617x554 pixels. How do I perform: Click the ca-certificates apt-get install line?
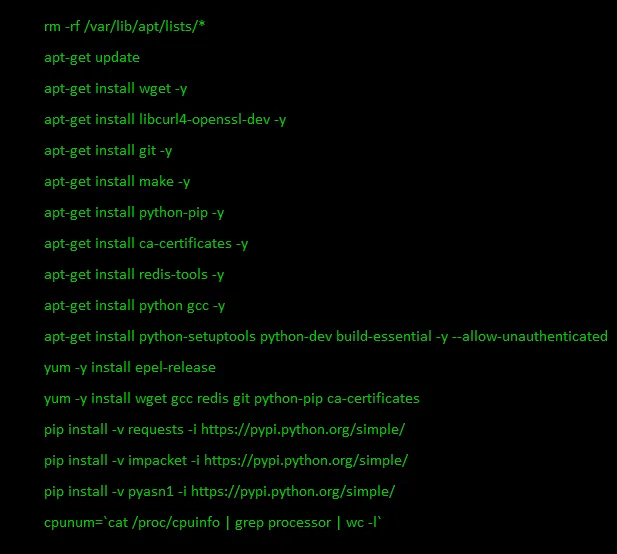coord(146,244)
